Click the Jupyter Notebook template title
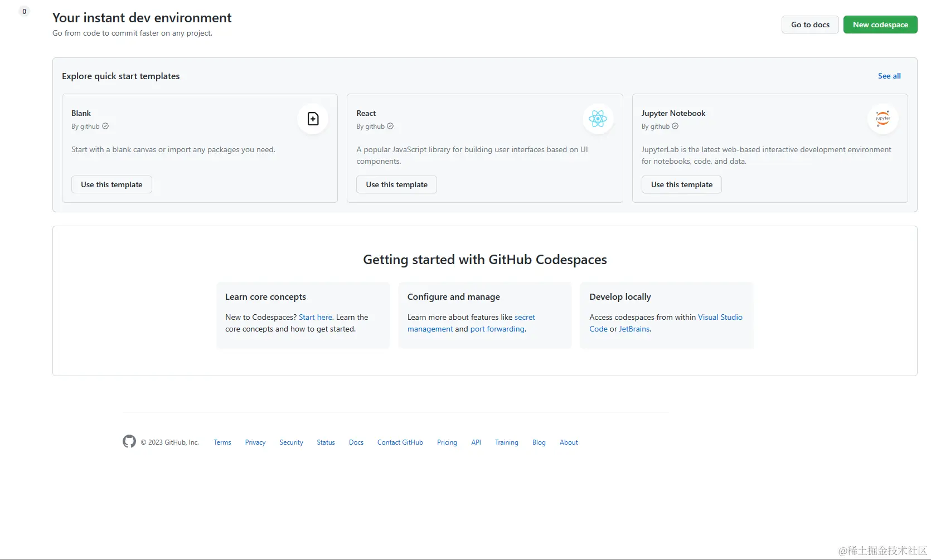 pyautogui.click(x=673, y=113)
